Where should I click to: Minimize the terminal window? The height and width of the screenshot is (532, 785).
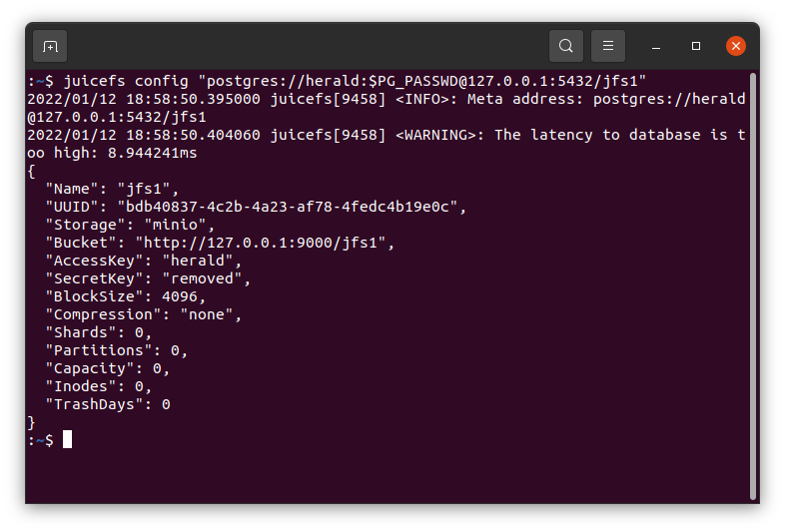tap(656, 46)
